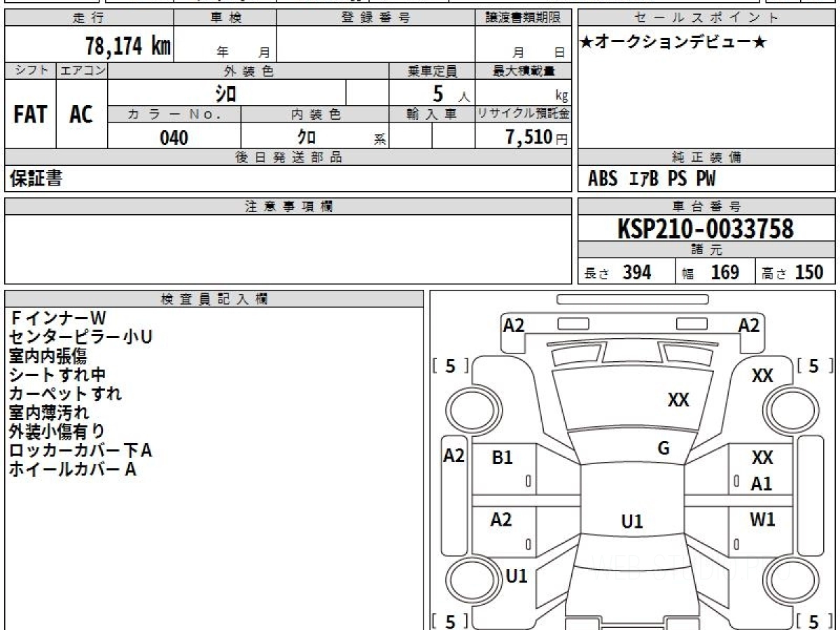This screenshot has height=630, width=840.
Task: Select the G mark on windshield diagram
Action: (664, 449)
